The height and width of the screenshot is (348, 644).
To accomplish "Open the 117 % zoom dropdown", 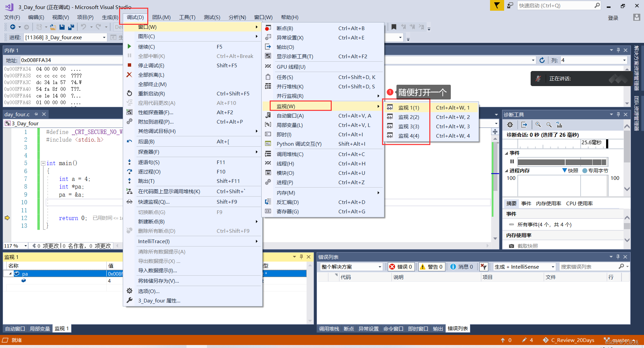I will coord(25,246).
